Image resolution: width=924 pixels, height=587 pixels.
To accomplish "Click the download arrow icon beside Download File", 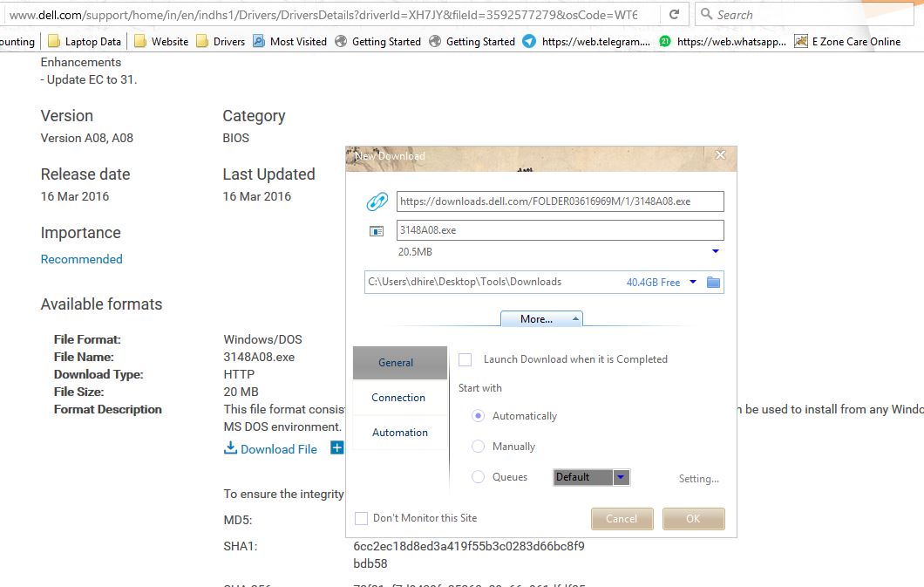I will click(x=230, y=448).
